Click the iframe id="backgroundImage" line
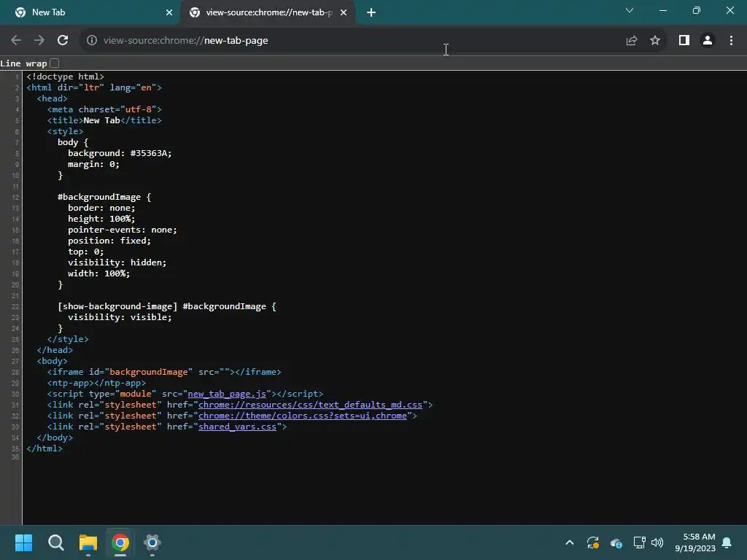747x560 pixels. click(x=164, y=372)
